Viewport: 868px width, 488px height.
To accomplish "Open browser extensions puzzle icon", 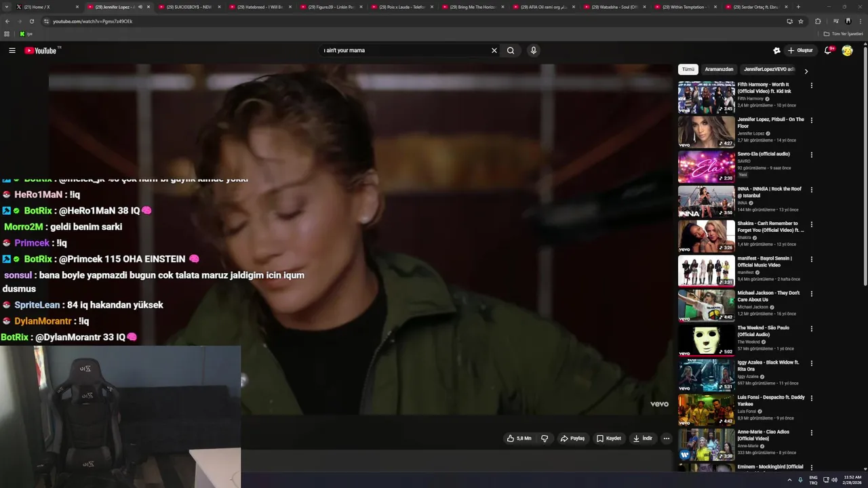I will (x=818, y=21).
